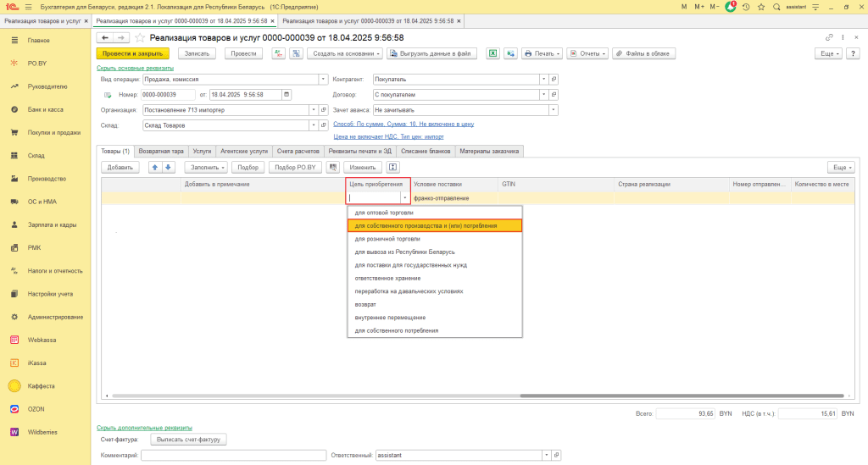This screenshot has width=868, height=465.
Task: Click Скрыть основные реквизиты link
Action: (135, 68)
